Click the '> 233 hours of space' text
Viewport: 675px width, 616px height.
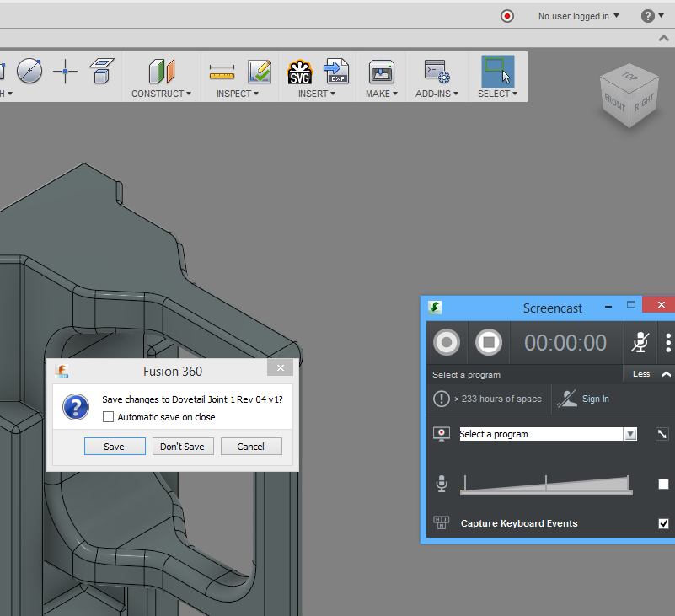tap(498, 399)
